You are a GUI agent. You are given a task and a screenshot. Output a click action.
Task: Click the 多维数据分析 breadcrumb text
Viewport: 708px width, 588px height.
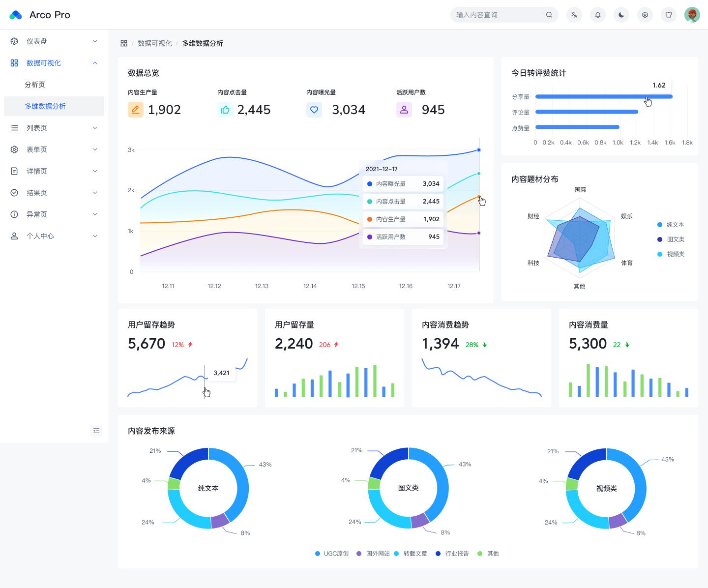coord(203,43)
